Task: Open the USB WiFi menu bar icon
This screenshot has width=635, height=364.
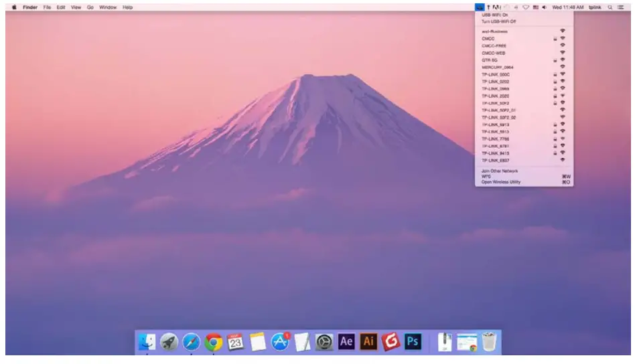Action: [x=479, y=7]
